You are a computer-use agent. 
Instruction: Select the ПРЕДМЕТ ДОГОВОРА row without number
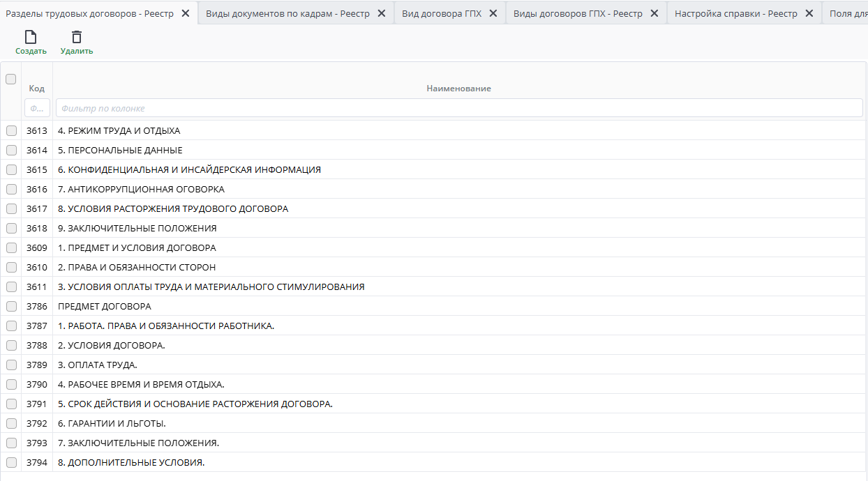click(434, 306)
